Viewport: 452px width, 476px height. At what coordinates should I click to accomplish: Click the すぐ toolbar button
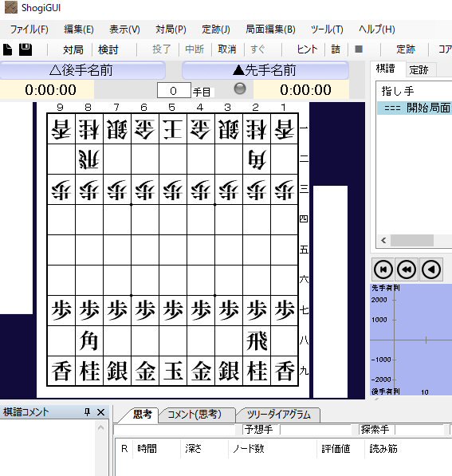coord(257,49)
